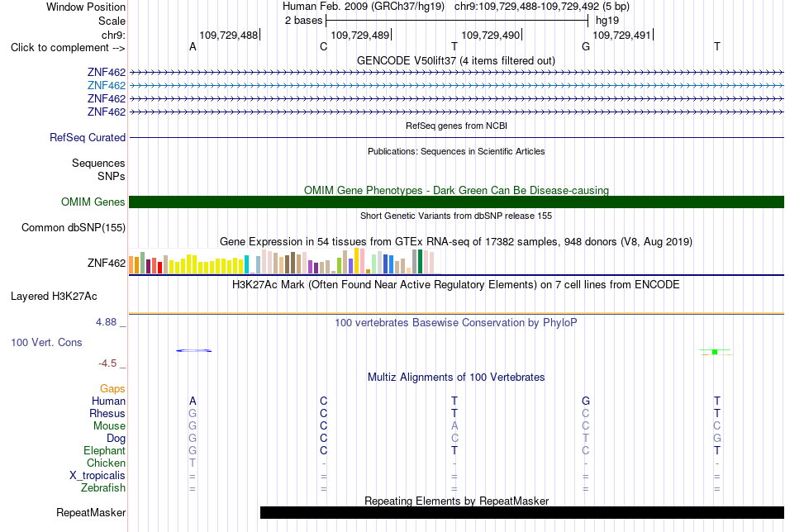Screen dimensions: 785x532
Task: Click 'Repeating Elements by RepeatMasker' title
Action: point(457,501)
